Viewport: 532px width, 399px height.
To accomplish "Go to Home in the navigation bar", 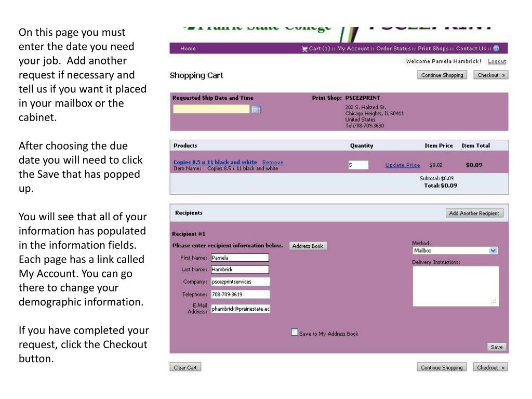I will coord(188,48).
